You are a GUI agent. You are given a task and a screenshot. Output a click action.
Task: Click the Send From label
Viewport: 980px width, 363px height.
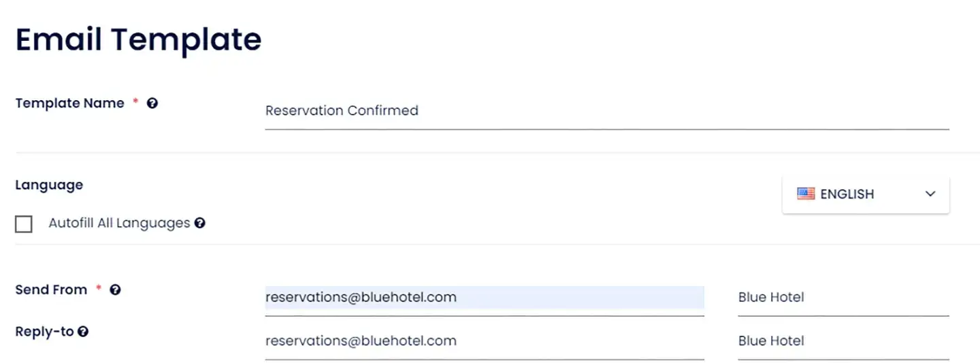[51, 290]
